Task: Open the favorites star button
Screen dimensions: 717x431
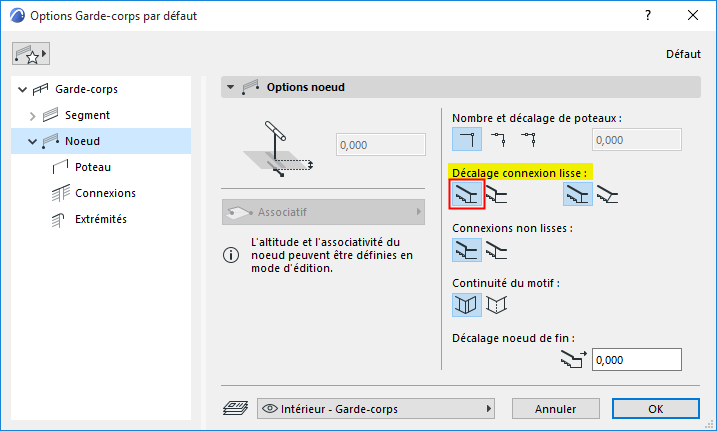Action: (32, 54)
